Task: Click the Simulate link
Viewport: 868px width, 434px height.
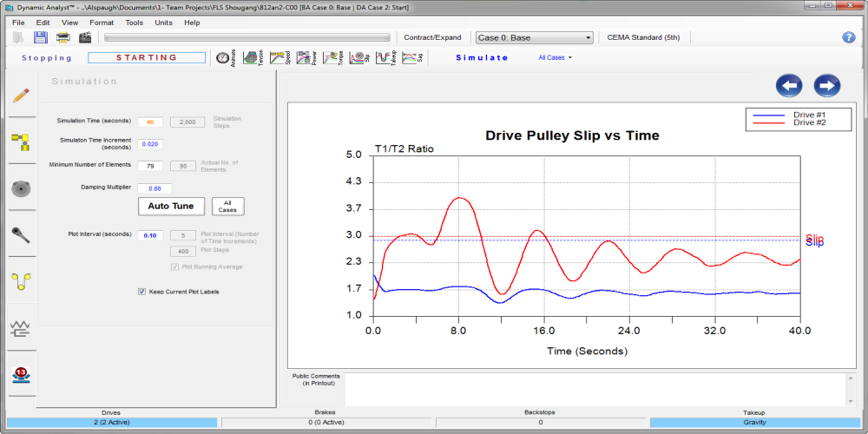Action: (x=482, y=57)
